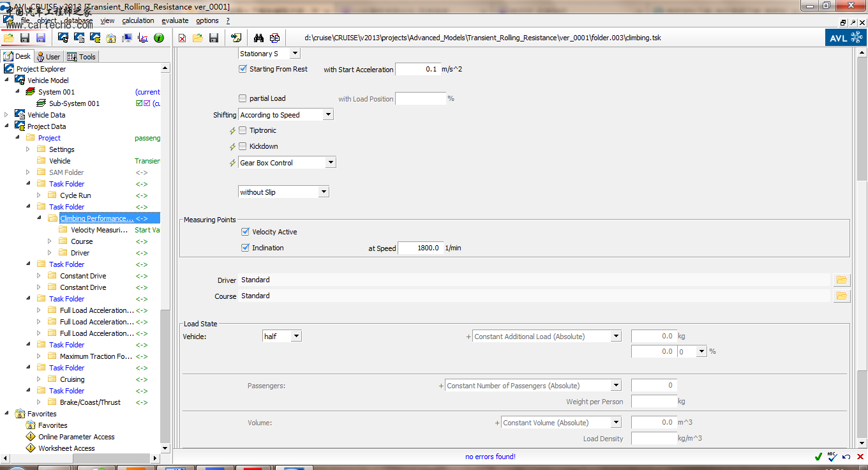Viewport: 868px width, 470px height.
Task: Click lightning icon next to Tiptronic
Action: 232,131
